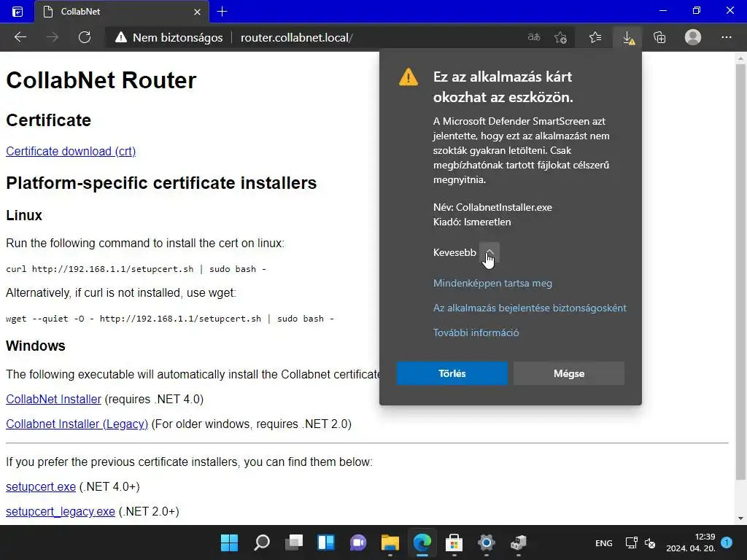Image resolution: width=747 pixels, height=560 pixels.
Task: Open the Settings and more menu
Action: coord(726,37)
